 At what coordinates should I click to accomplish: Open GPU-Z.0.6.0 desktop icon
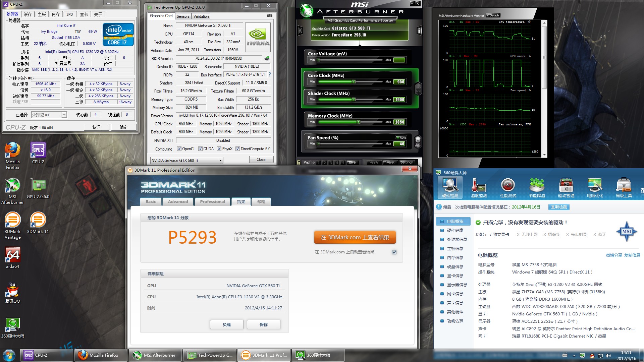[x=38, y=188]
